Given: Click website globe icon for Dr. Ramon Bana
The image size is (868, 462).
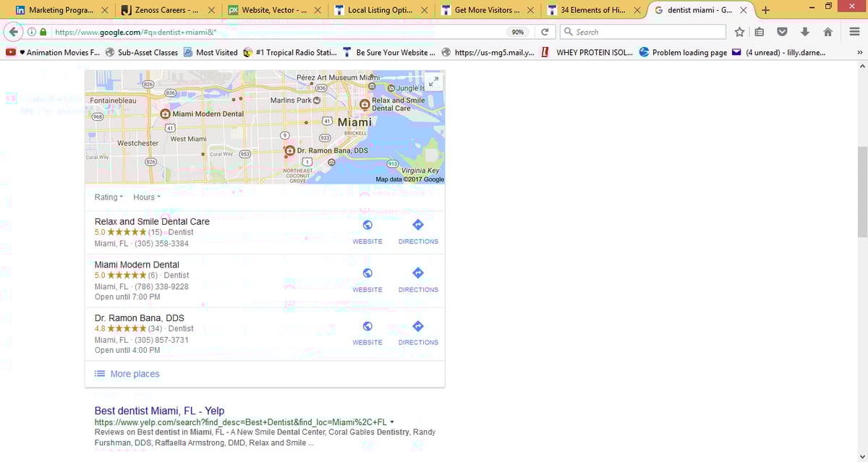Looking at the screenshot, I should 367,326.
